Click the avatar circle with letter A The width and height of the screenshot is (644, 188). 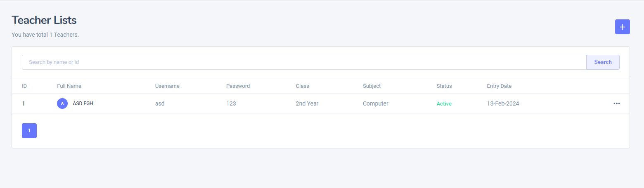coord(62,103)
